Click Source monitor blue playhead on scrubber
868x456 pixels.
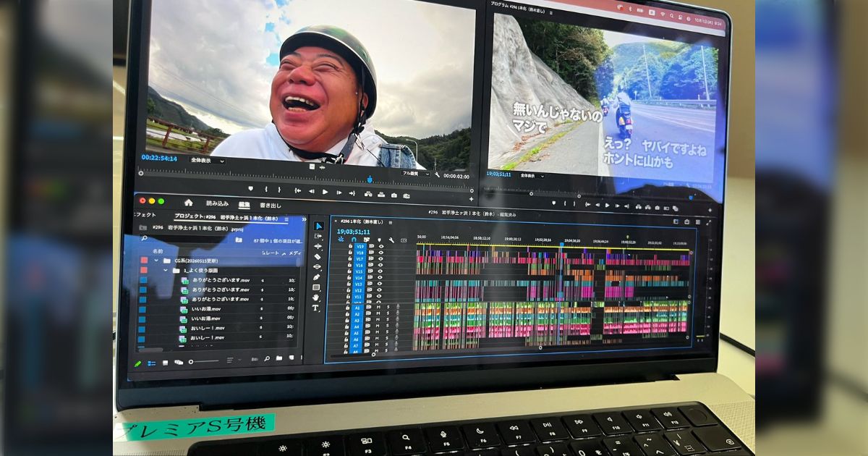coord(370,179)
